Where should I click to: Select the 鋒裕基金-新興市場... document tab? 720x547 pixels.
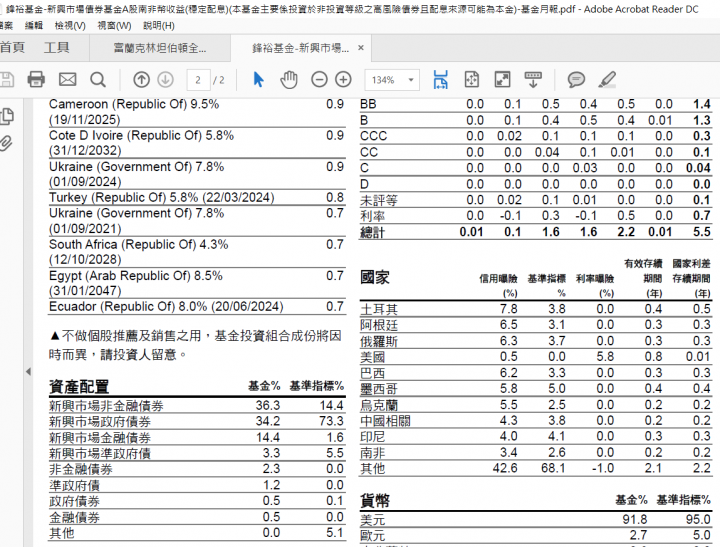pyautogui.click(x=300, y=48)
